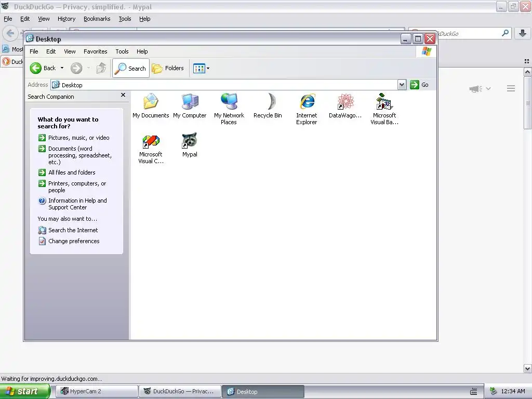Click the browser scrollbar up arrow
This screenshot has width=532, height=399.
pos(527,72)
